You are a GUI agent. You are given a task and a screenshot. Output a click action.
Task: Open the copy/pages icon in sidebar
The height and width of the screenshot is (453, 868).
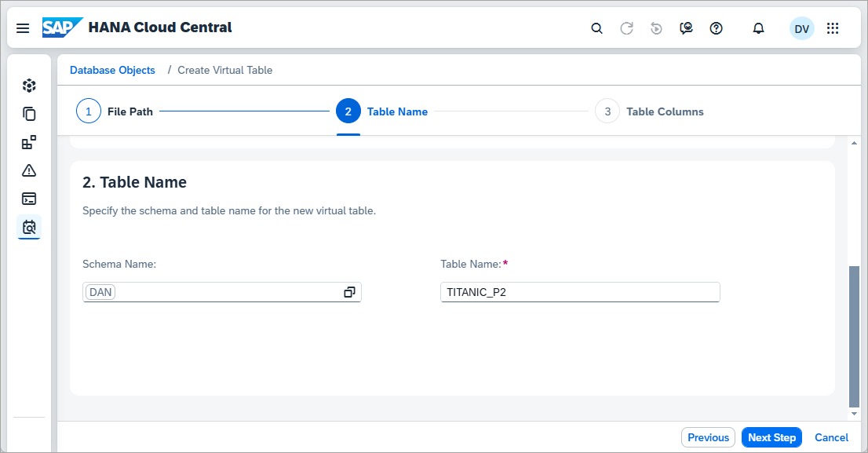point(29,114)
